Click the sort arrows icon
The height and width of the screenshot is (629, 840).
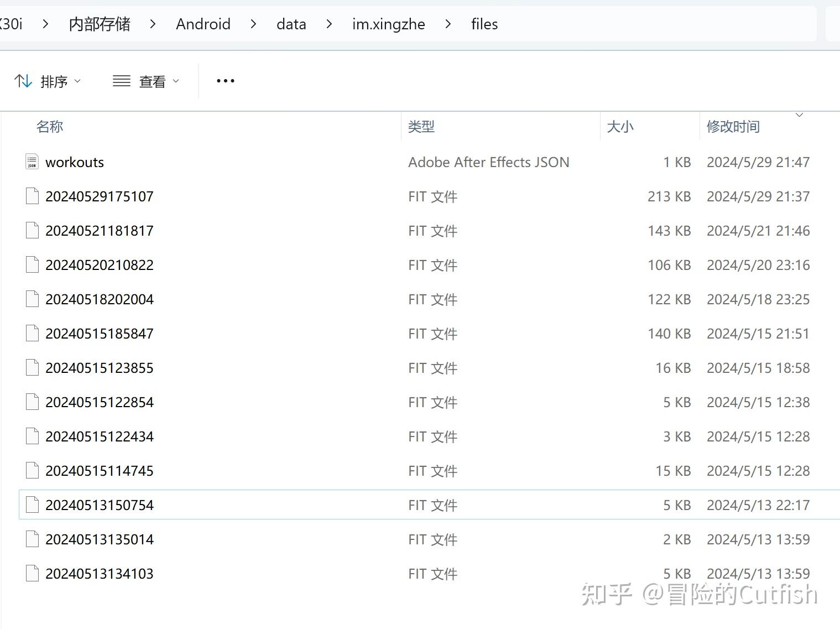click(x=23, y=81)
